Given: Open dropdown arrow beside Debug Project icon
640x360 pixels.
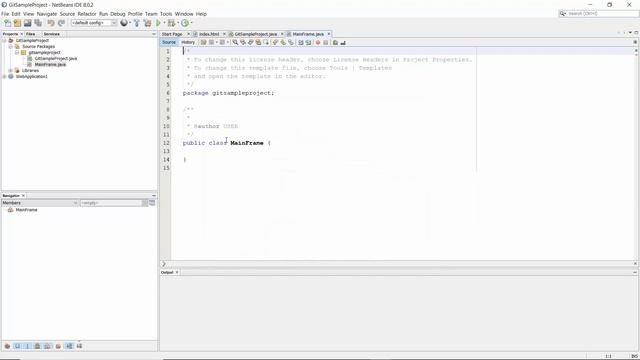Looking at the screenshot, I should pos(178,23).
